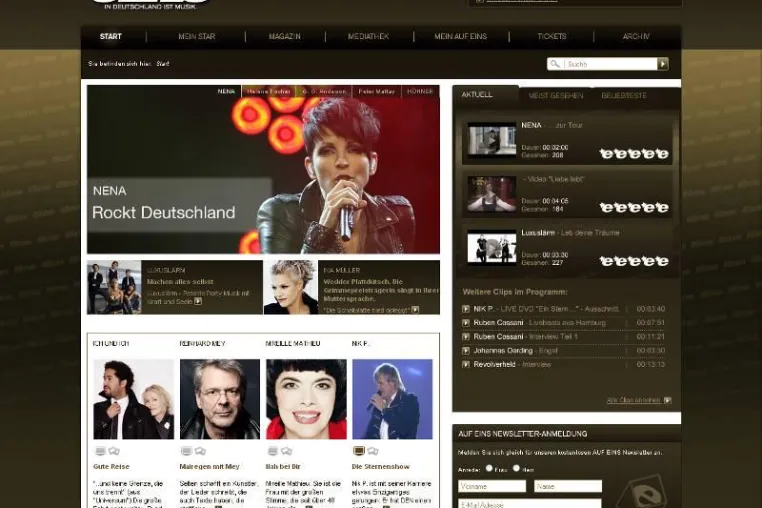Click the magnifier icon in search box
This screenshot has width=762, height=508.
(555, 64)
